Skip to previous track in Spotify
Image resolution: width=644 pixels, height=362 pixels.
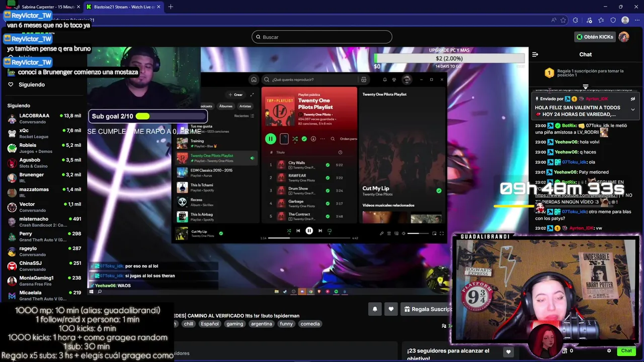click(x=298, y=231)
